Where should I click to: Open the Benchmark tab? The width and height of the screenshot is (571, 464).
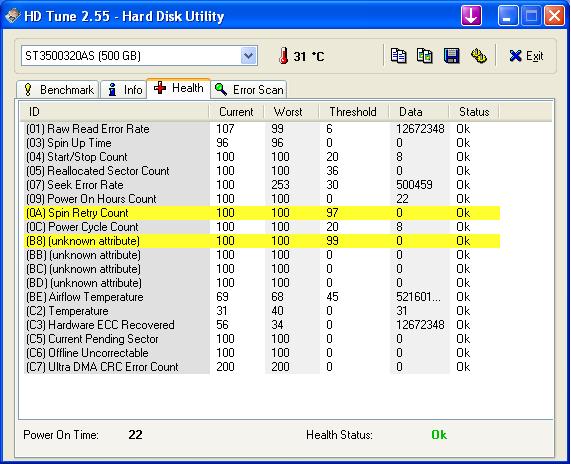coord(58,90)
